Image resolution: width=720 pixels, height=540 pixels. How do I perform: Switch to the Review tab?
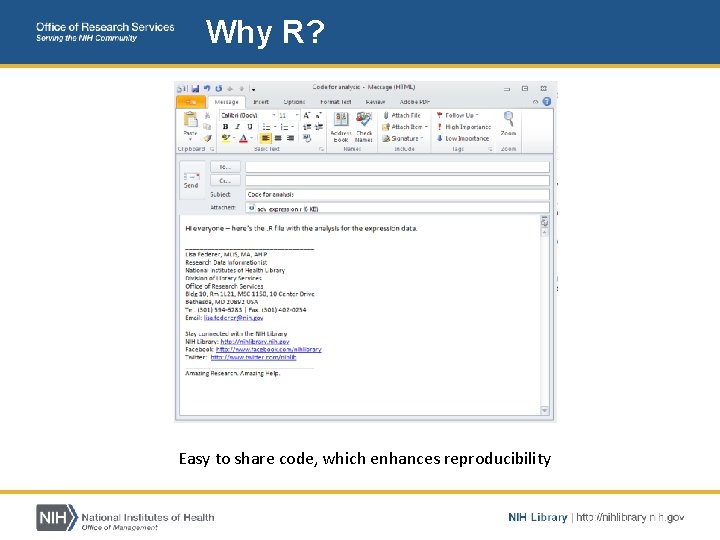tap(375, 102)
